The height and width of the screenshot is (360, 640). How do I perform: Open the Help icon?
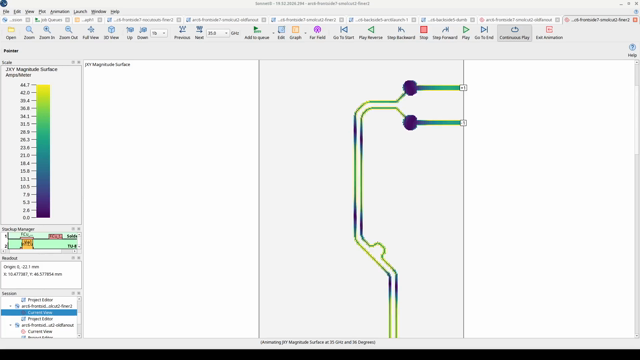[632, 50]
